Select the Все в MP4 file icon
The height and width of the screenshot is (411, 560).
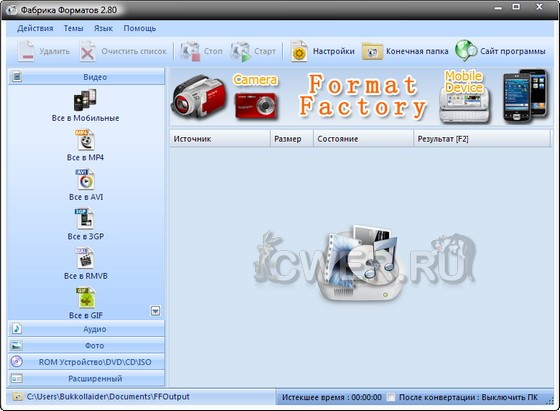point(85,140)
